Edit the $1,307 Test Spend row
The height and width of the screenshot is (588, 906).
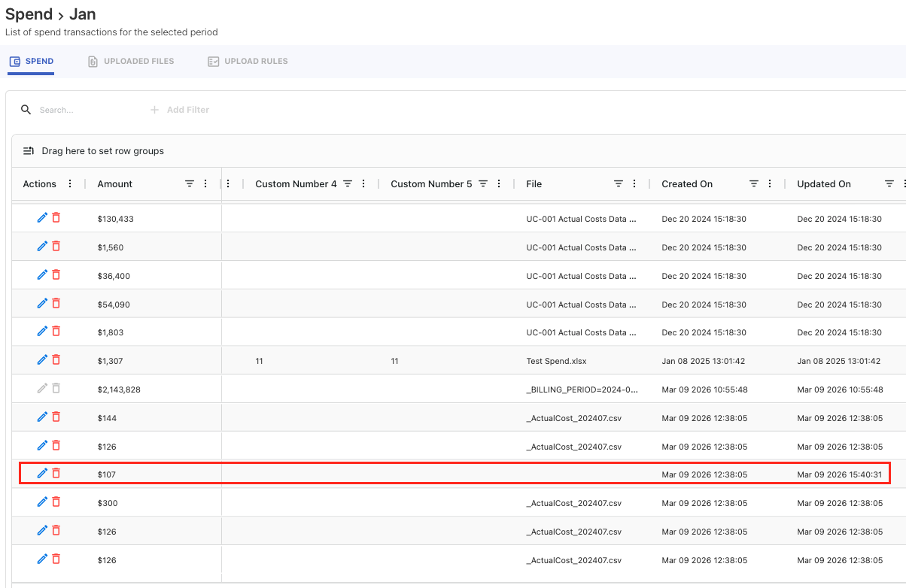click(x=42, y=360)
